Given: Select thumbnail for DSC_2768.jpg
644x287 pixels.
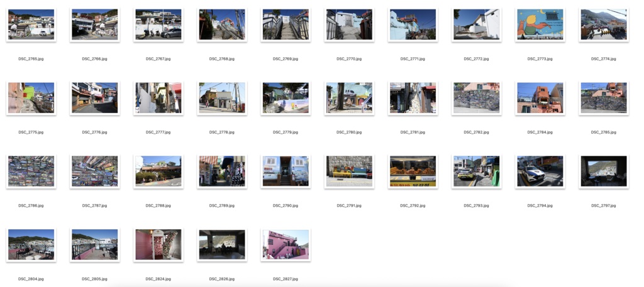Looking at the screenshot, I should tap(222, 24).
